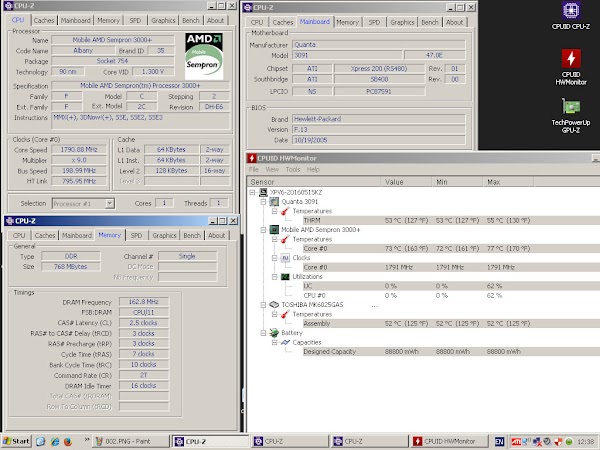Click the DRAM Frequency value 162.8 MHz
Image resolution: width=600 pixels, height=450 pixels.
[144, 302]
